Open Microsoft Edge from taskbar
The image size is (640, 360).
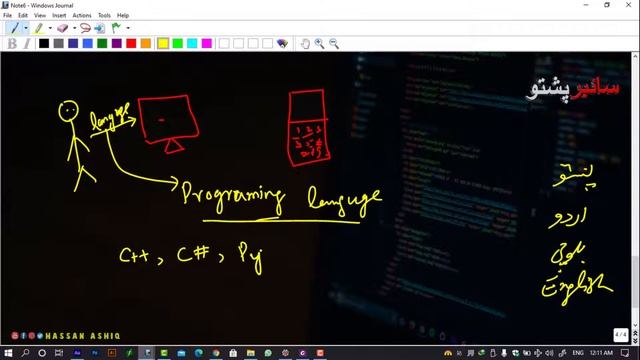(x=199, y=353)
